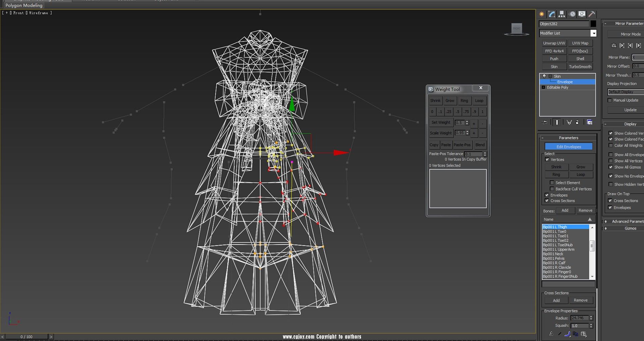
Task: Toggle Envelopes checkbox under Select
Action: [x=547, y=195]
